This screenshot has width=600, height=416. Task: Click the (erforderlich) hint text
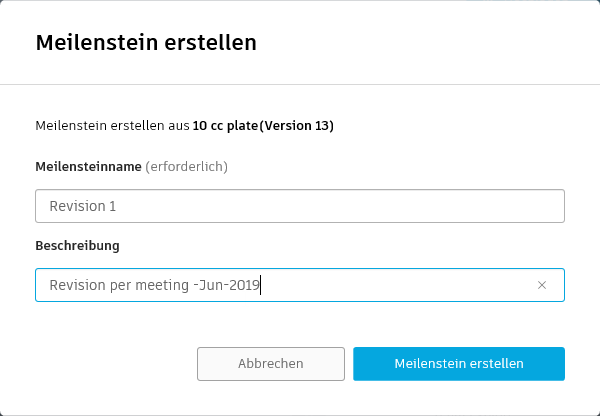click(187, 166)
